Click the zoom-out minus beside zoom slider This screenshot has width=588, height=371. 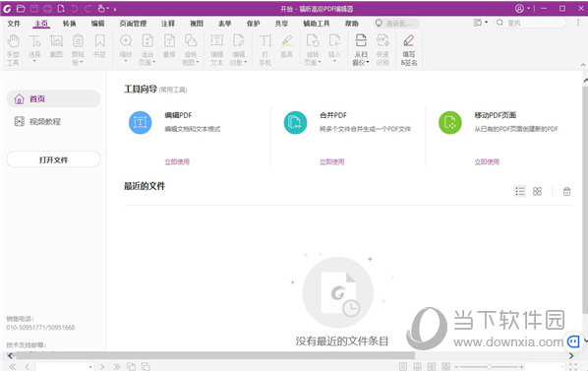coord(457,366)
